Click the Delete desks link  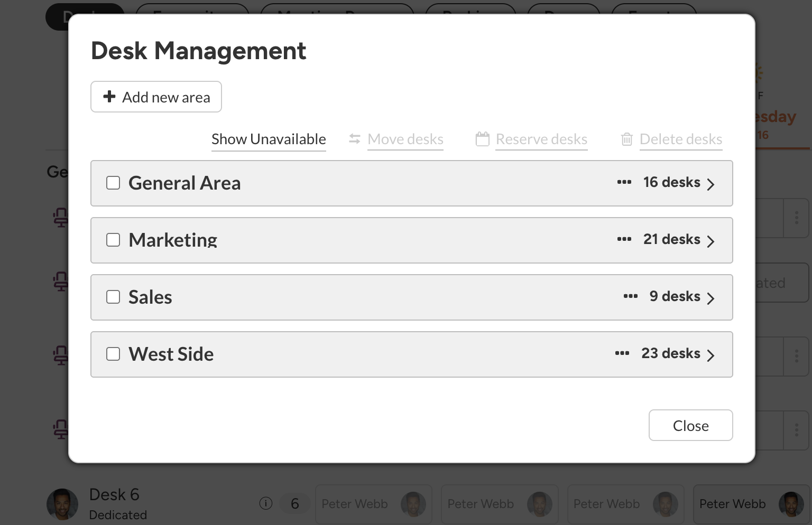point(681,139)
